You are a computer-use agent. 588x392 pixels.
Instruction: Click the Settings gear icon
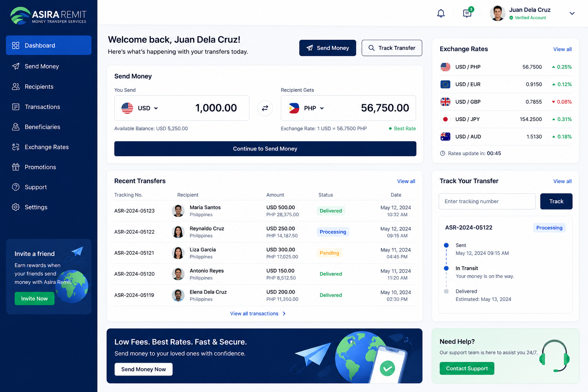pyautogui.click(x=16, y=207)
